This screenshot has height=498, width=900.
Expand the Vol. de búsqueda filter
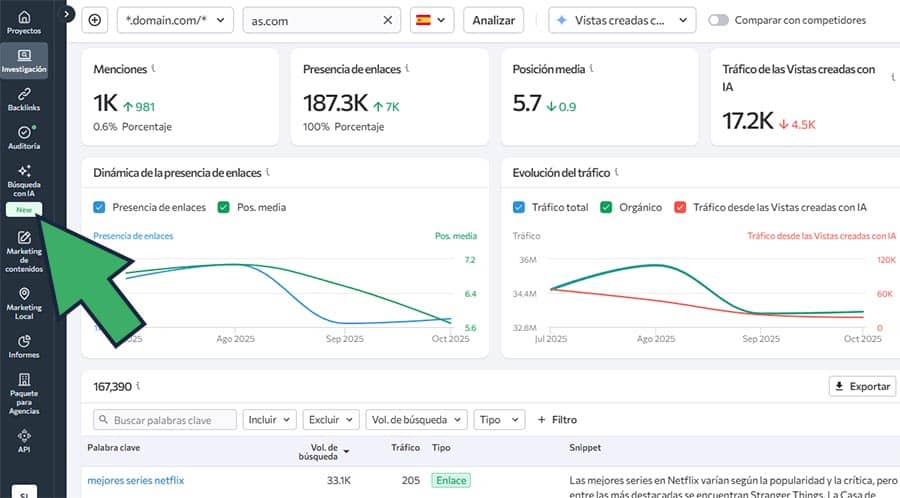tap(416, 420)
